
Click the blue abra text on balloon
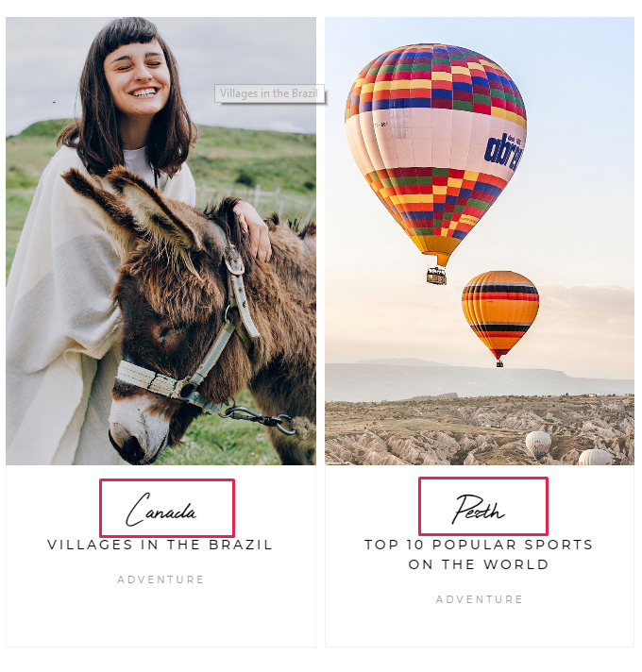tap(504, 152)
